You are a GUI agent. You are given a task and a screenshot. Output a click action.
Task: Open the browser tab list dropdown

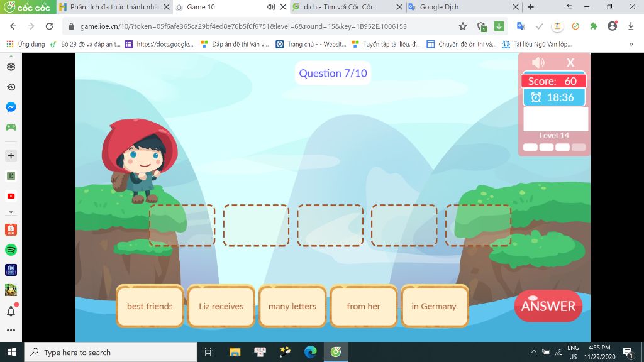(x=569, y=6)
